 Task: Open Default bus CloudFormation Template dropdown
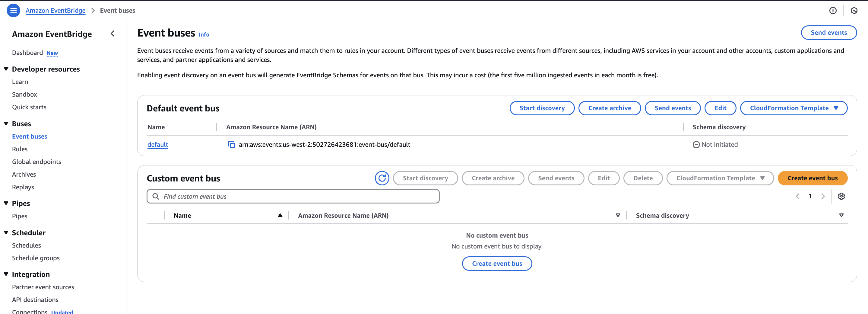tap(794, 108)
